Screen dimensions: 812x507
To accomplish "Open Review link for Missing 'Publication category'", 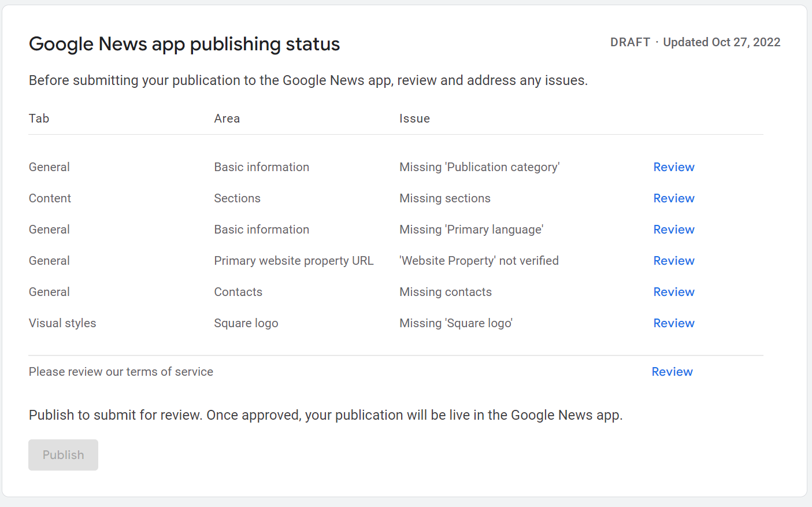I will click(673, 167).
